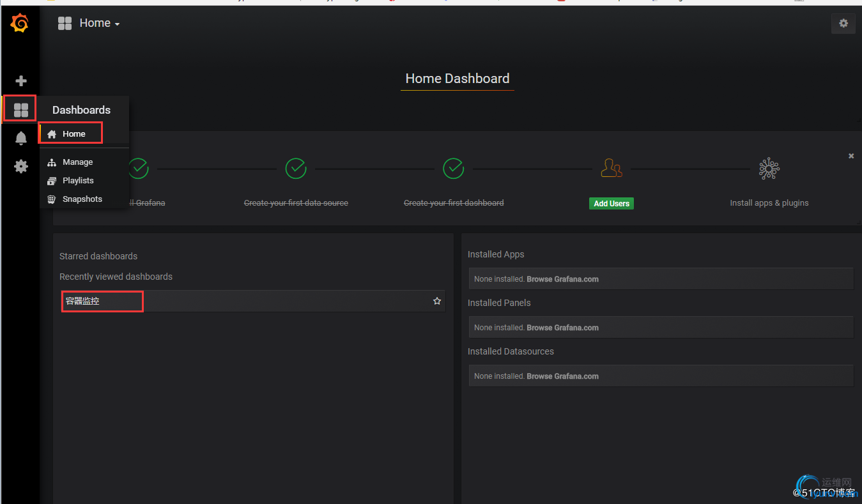
Task: Click the first dashboard step checkmark icon
Action: click(x=454, y=169)
